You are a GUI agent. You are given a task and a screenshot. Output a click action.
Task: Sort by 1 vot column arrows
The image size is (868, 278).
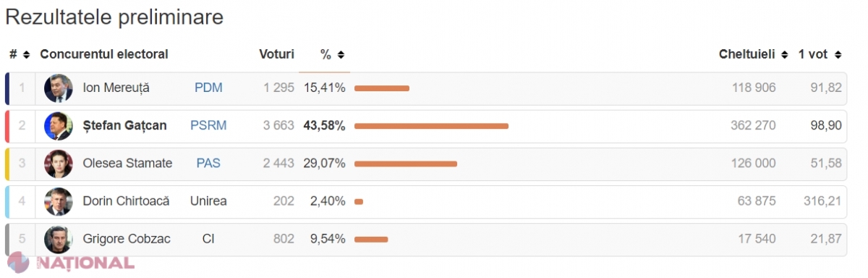click(838, 54)
